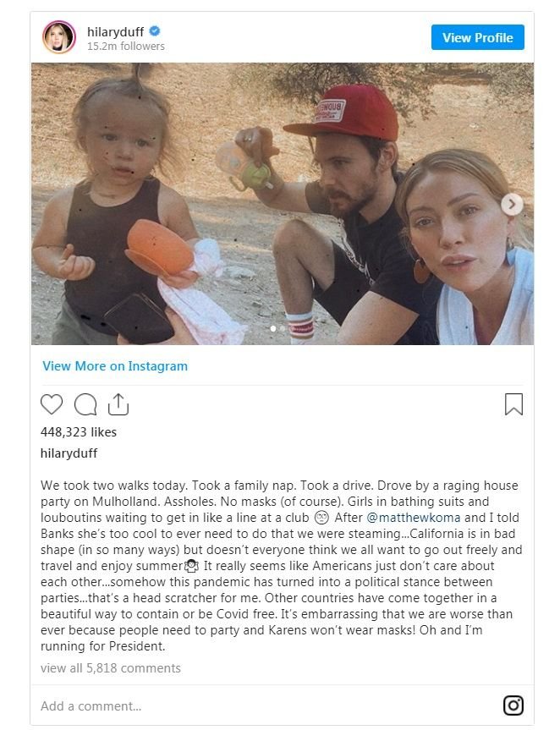The width and height of the screenshot is (560, 730).
Task: Like the post with heart icon
Action: click(52, 404)
